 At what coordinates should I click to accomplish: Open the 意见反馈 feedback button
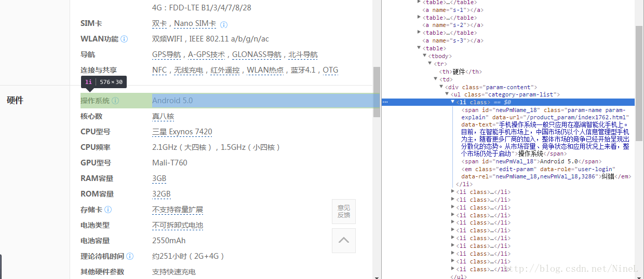(x=344, y=211)
